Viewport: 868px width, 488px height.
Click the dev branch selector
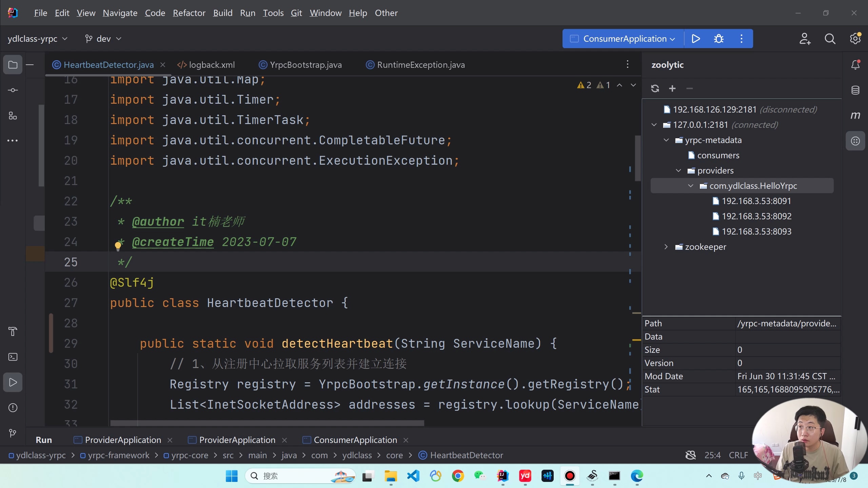(103, 39)
